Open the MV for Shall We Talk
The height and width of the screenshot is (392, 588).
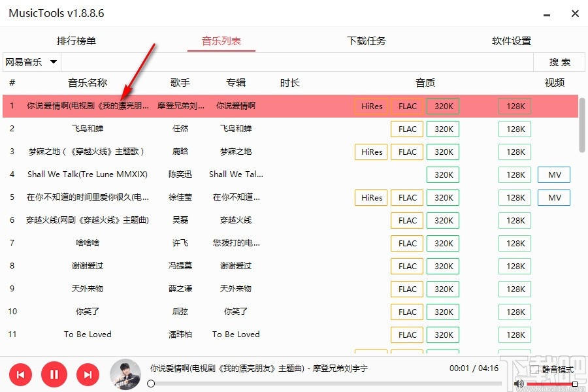[x=553, y=174]
